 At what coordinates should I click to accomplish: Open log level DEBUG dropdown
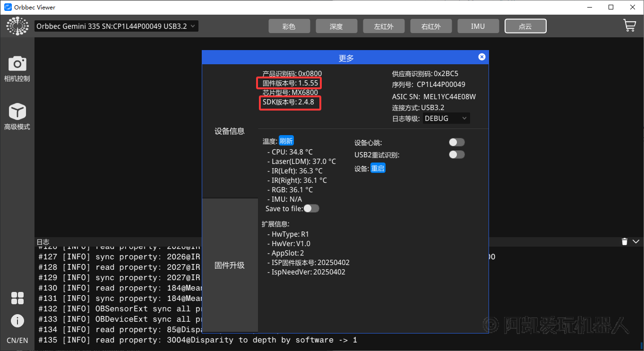point(446,118)
